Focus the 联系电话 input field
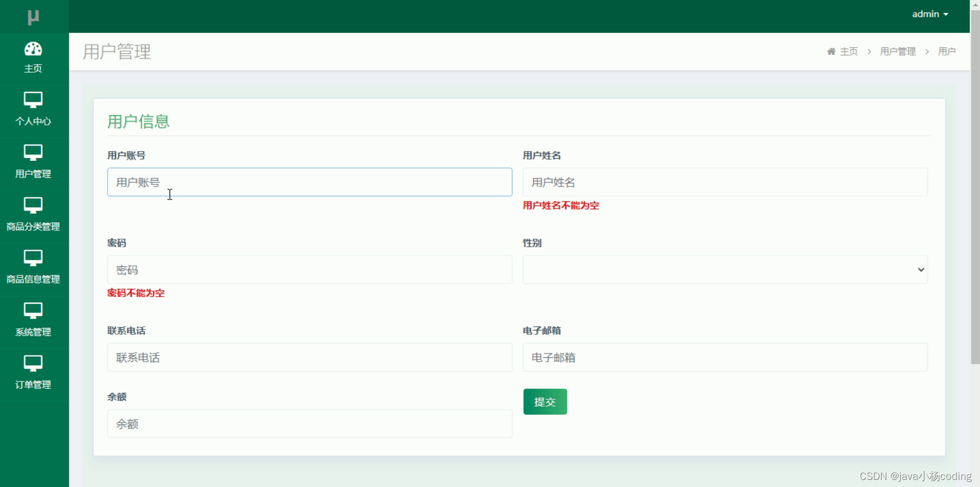The width and height of the screenshot is (980, 487). tap(310, 357)
